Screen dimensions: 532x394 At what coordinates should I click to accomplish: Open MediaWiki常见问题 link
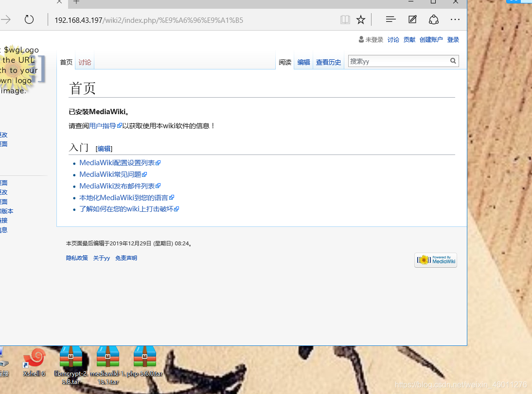pyautogui.click(x=113, y=174)
